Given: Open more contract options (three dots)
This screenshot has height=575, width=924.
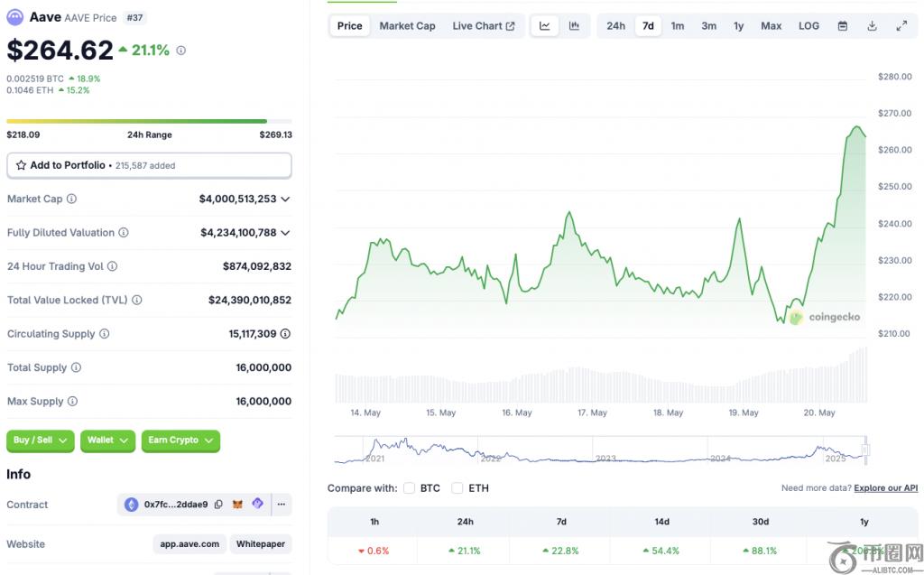Looking at the screenshot, I should (x=282, y=505).
